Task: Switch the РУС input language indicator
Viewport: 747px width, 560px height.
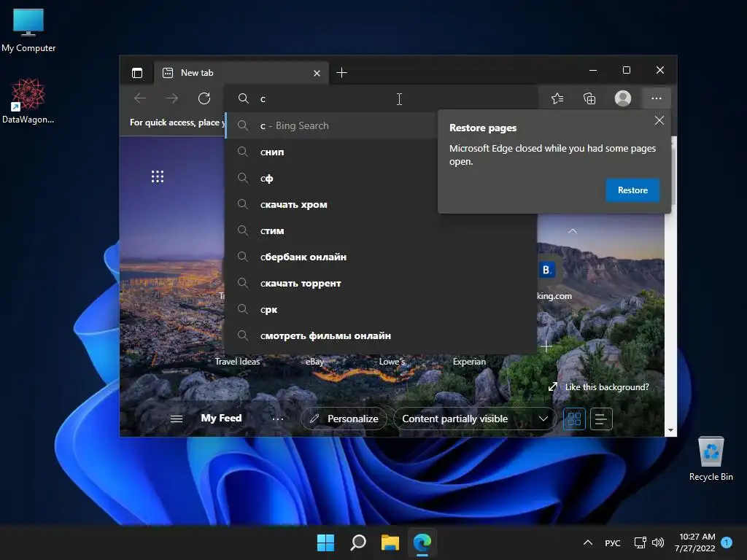Action: tap(613, 542)
